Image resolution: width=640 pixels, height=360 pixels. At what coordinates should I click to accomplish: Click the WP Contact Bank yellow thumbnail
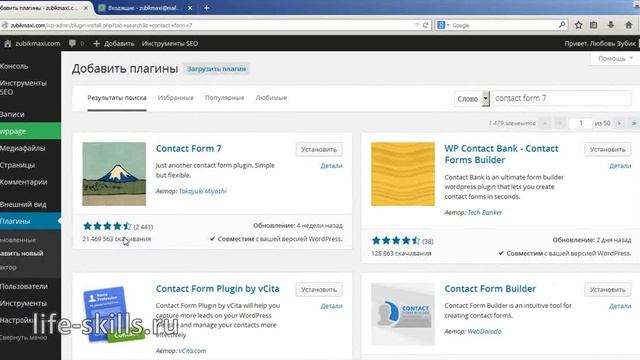(x=403, y=174)
